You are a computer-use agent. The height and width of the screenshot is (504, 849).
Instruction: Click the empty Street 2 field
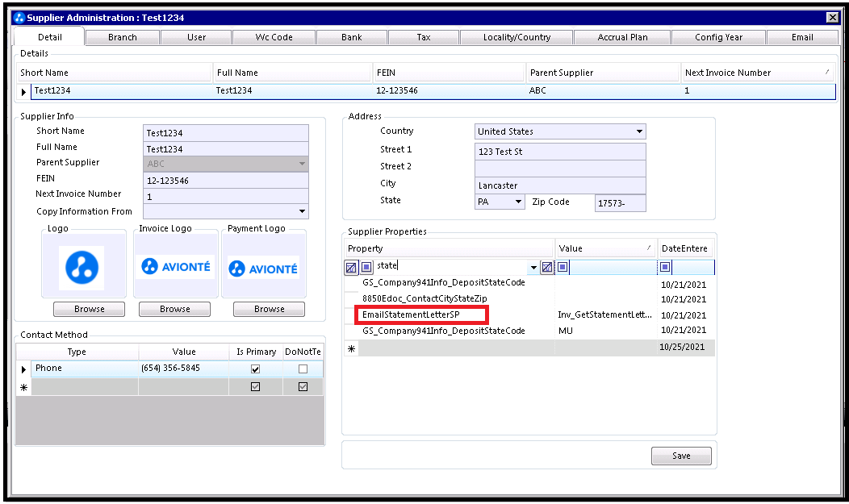coord(560,169)
